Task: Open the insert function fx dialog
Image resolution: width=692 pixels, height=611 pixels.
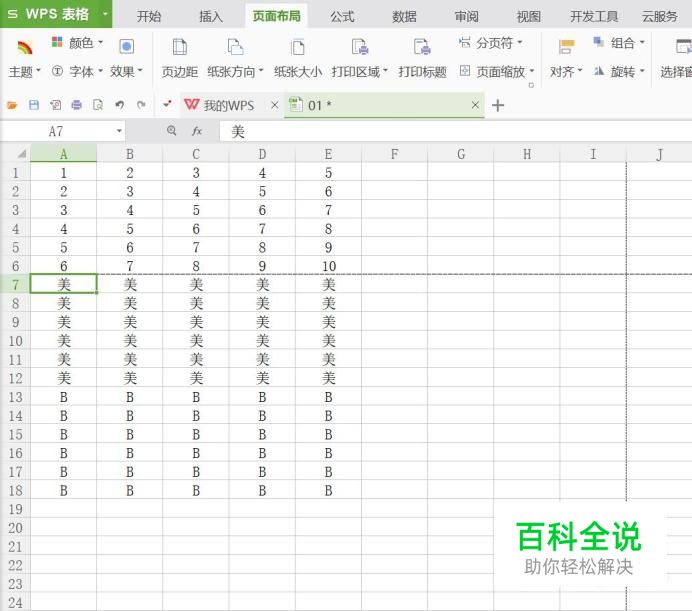Action: point(197,131)
